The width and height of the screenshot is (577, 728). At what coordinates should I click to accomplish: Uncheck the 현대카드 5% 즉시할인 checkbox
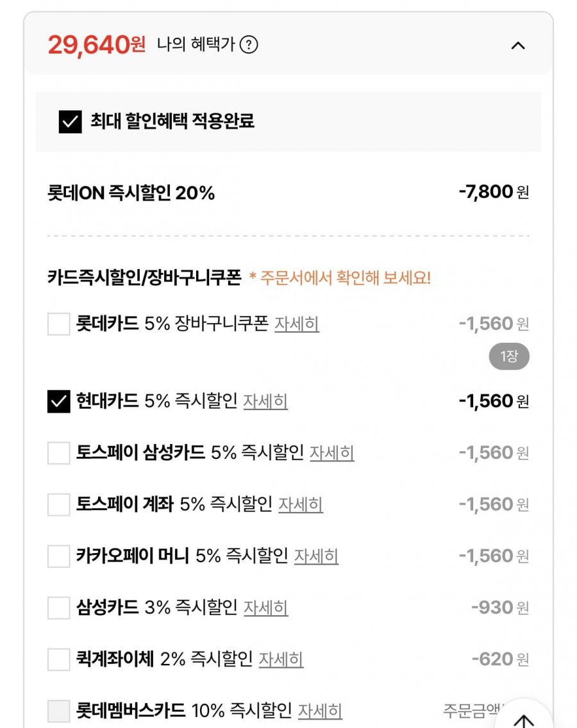coord(59,402)
